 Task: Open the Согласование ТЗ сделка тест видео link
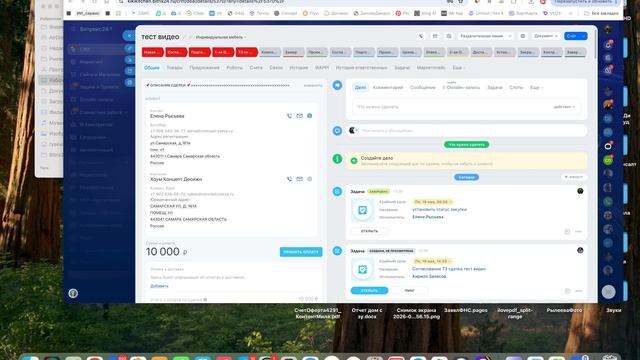coord(449,269)
